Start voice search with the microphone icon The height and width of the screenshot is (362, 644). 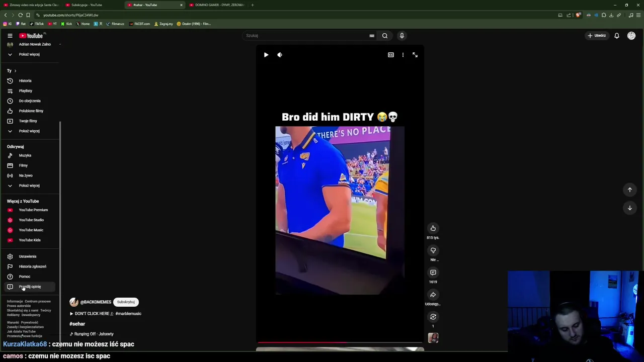click(401, 36)
